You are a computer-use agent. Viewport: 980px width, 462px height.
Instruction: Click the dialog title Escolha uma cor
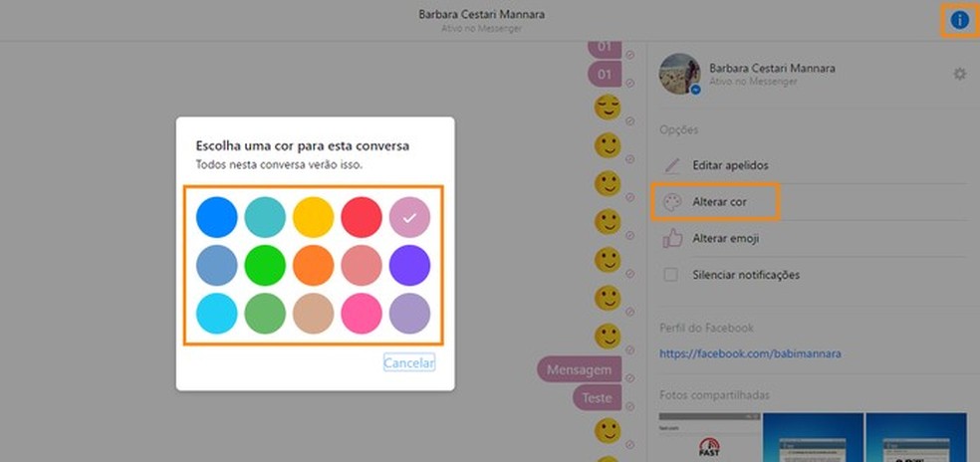point(303,146)
